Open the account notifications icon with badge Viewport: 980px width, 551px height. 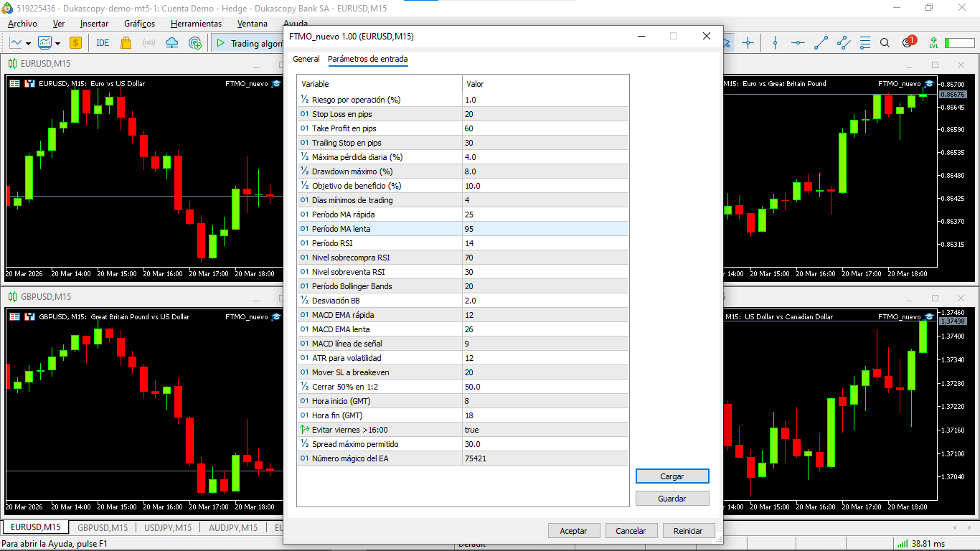[908, 42]
